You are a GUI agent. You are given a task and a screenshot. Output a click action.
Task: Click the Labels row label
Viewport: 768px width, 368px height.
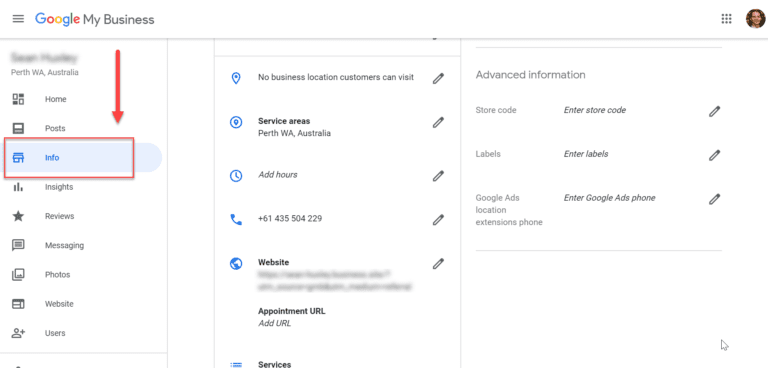click(x=488, y=154)
